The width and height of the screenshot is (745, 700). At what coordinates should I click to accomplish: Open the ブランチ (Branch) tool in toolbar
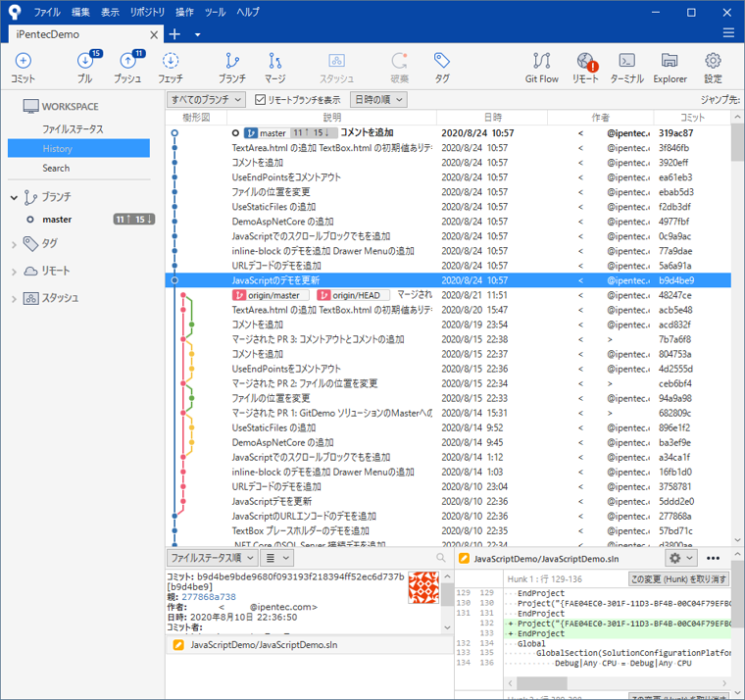coord(232,68)
